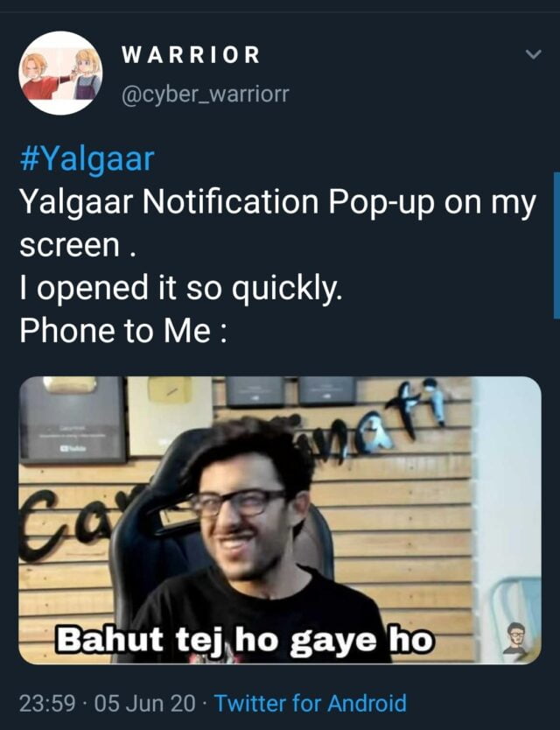560x730 pixels.
Task: Open the 'Twitter for Android' source link
Action: coord(310,703)
